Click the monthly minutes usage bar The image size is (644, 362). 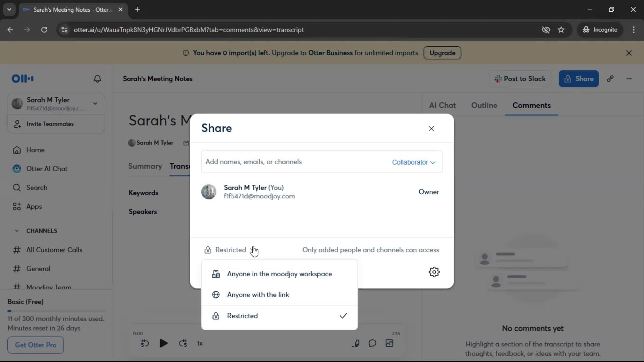[x=56, y=311]
